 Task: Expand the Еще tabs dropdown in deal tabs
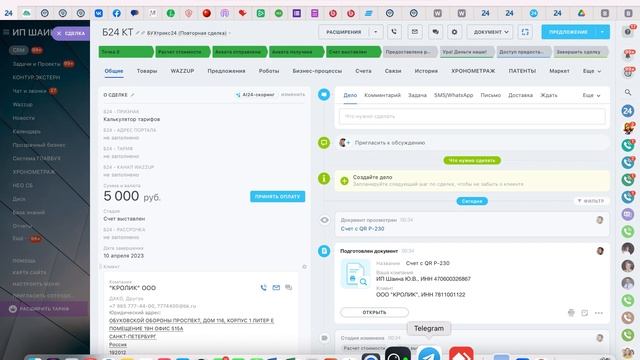click(592, 71)
